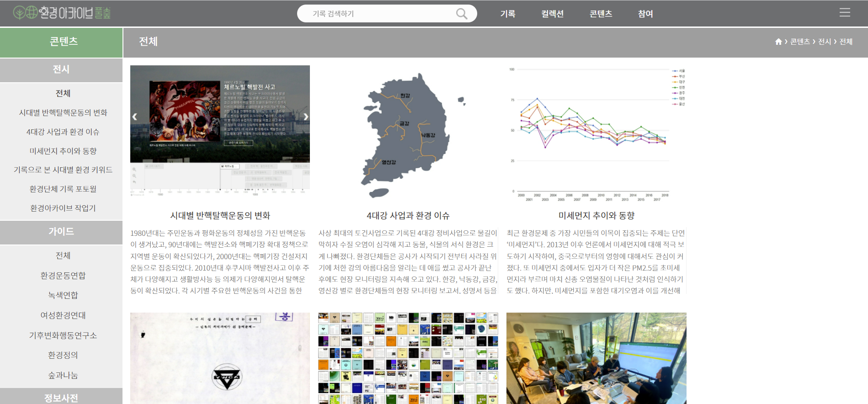Open the fine dust line chart thumbnail
The width and height of the screenshot is (868, 404).
596,133
